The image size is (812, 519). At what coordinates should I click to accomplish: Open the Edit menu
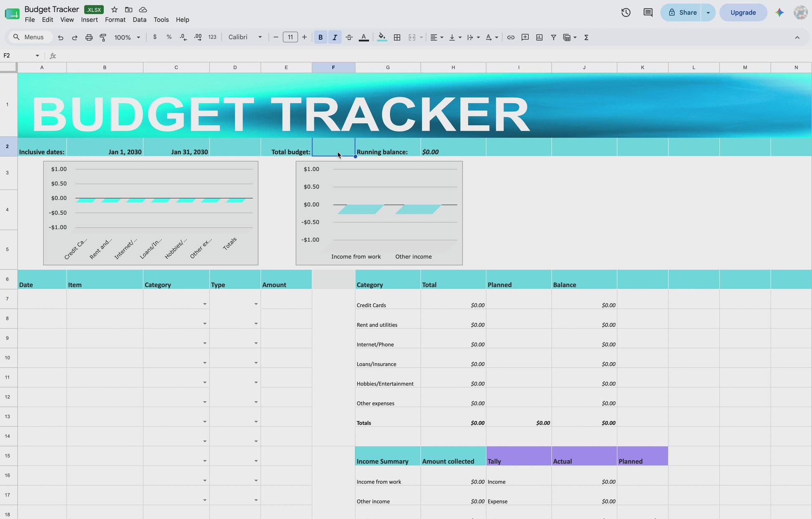click(48, 20)
